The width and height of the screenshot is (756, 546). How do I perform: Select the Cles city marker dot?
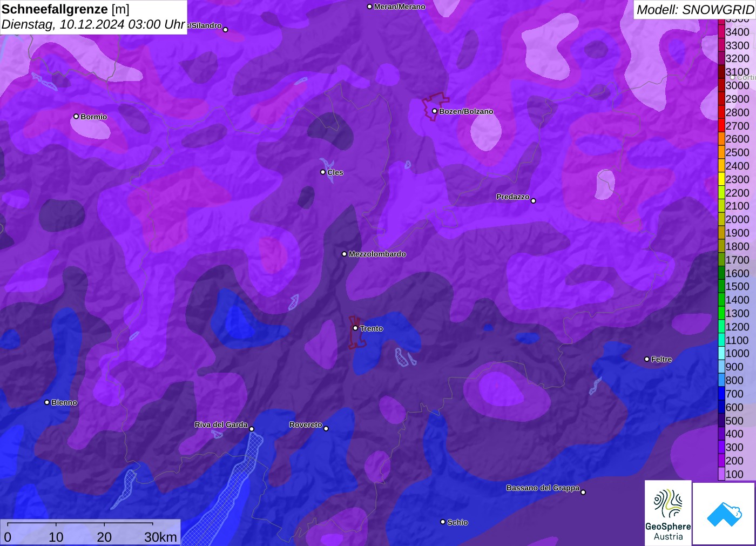point(323,172)
